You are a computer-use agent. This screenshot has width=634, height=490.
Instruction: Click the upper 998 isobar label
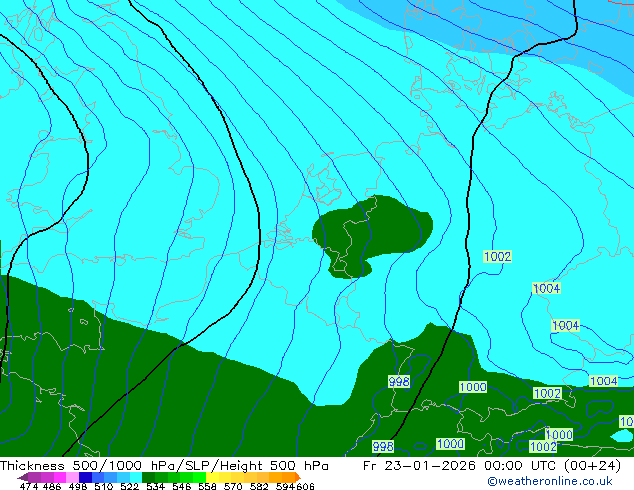399,381
